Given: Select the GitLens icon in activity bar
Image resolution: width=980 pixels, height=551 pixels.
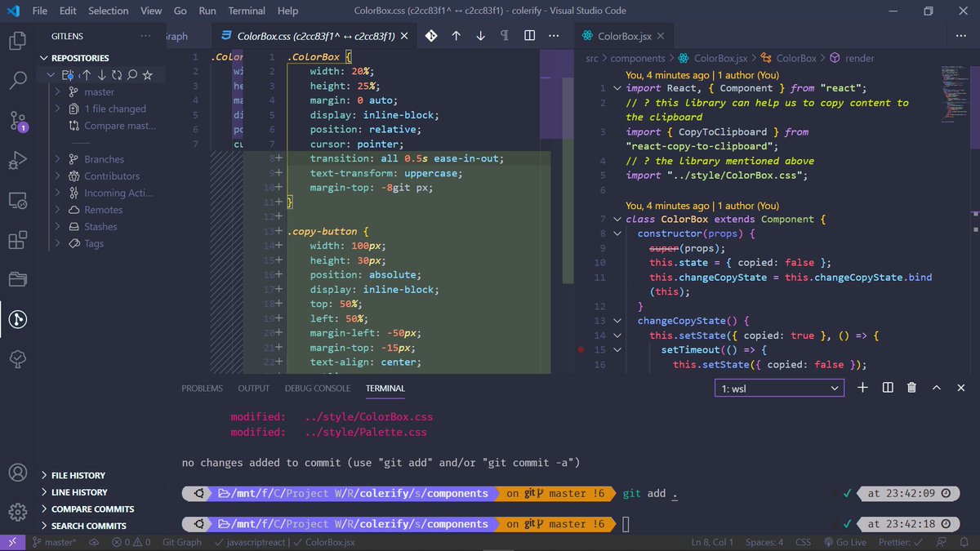Looking at the screenshot, I should coord(18,319).
